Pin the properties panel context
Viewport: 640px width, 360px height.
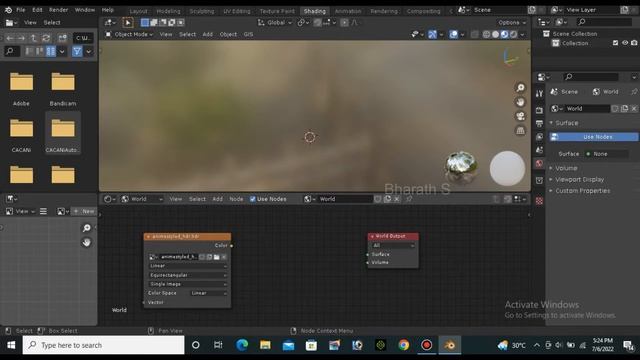(634, 92)
